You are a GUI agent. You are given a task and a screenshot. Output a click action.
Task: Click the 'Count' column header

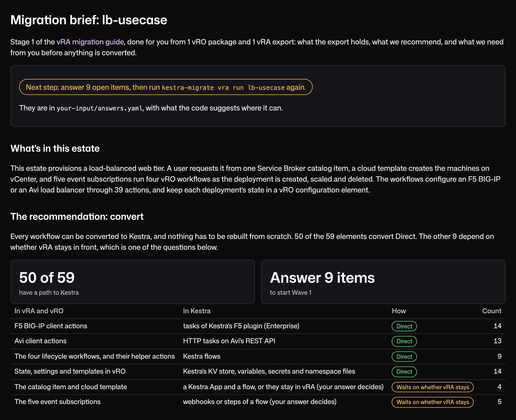pos(492,311)
